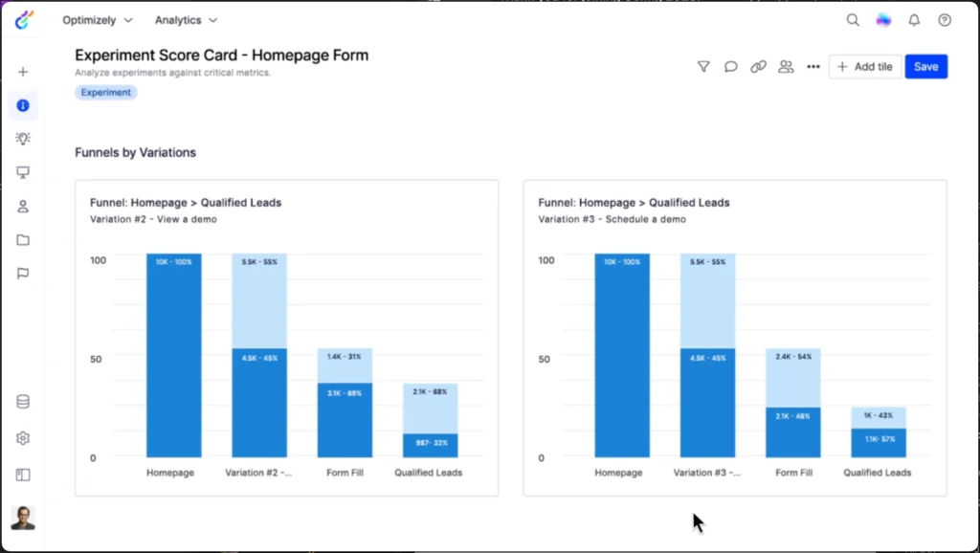Open the Optimizely dropdown menu
This screenshot has width=980, height=553.
coord(98,20)
